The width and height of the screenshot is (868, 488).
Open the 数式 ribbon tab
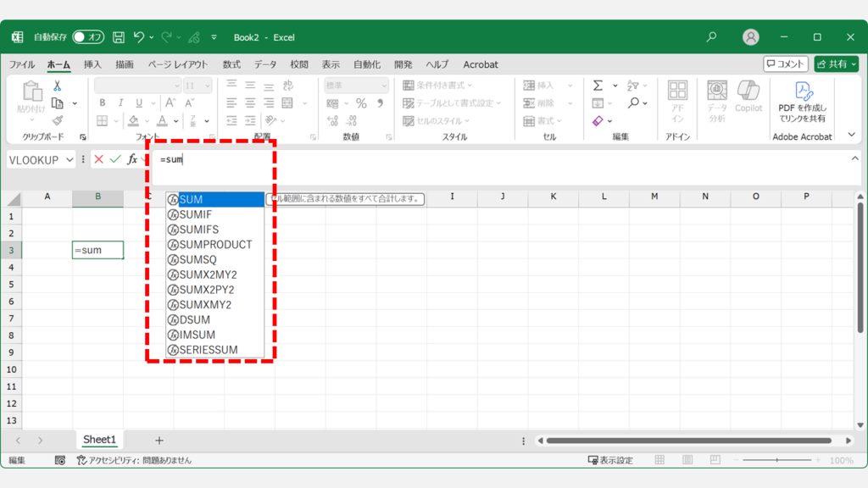point(231,64)
